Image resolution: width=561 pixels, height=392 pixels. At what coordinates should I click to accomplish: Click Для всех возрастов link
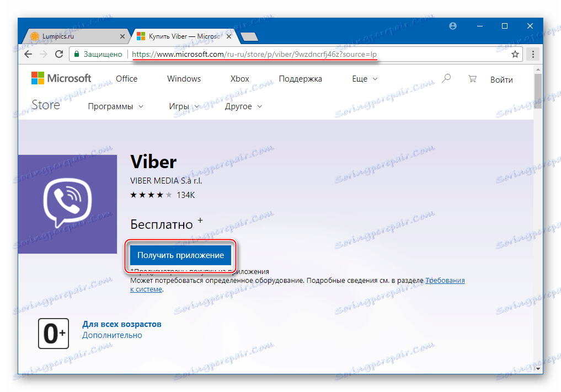(x=122, y=324)
